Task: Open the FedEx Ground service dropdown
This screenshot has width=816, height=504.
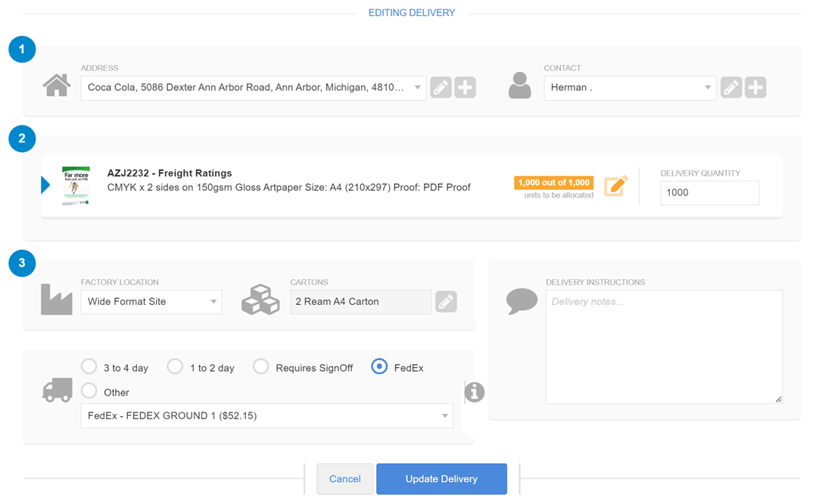Action: (x=267, y=416)
